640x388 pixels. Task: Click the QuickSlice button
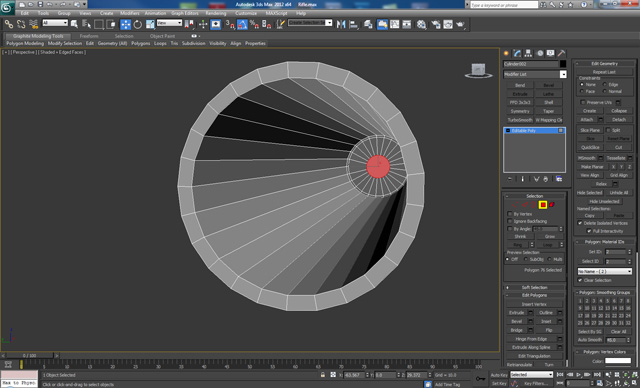coord(590,147)
